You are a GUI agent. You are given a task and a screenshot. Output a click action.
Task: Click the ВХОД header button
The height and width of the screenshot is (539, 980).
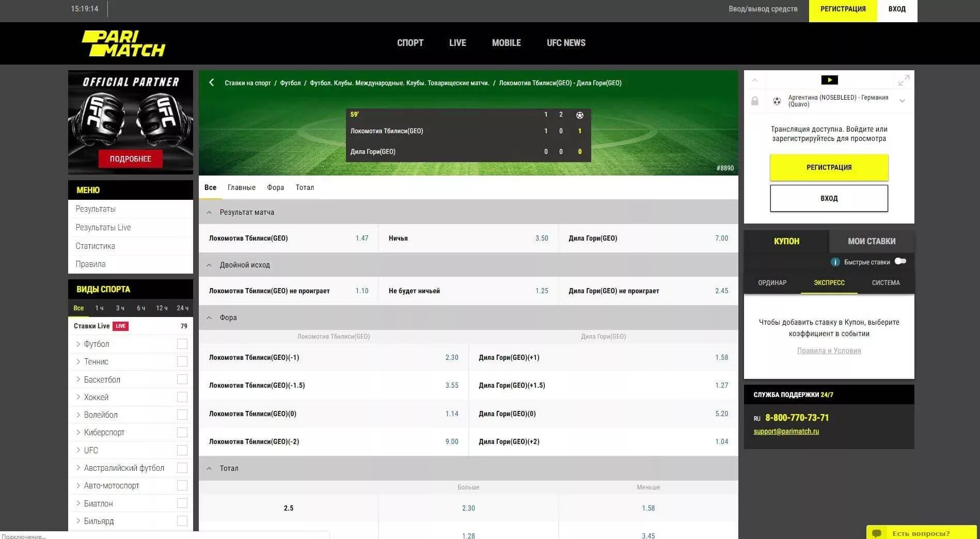click(897, 11)
